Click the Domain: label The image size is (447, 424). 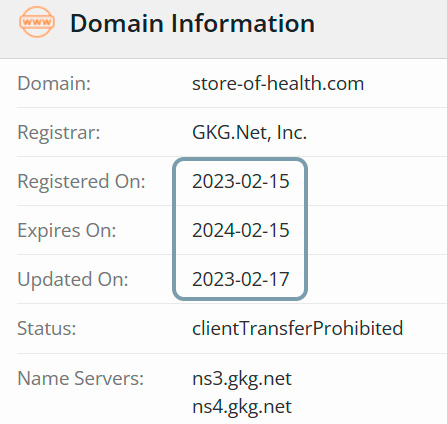[54, 83]
